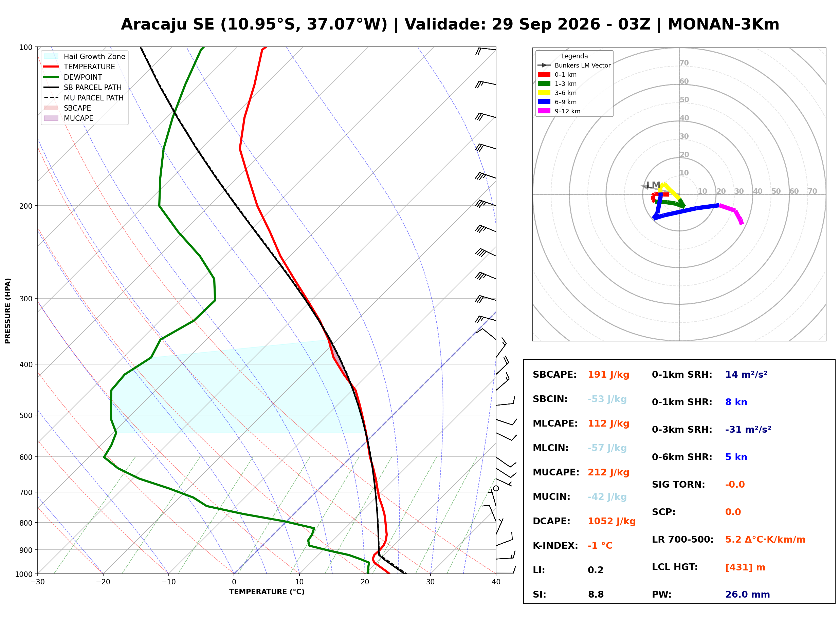Viewport: 840px width, 621px height.
Task: Click the yellow 3–6 km legend swatch
Action: click(x=544, y=93)
